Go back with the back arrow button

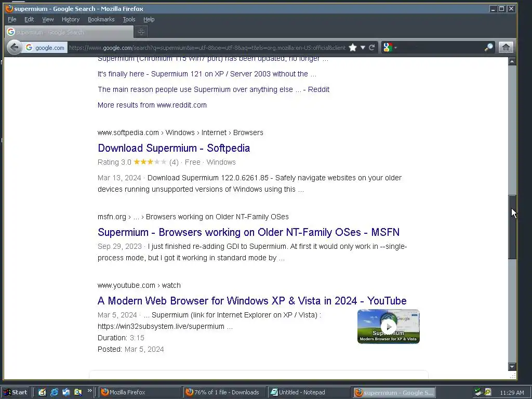[x=14, y=47]
